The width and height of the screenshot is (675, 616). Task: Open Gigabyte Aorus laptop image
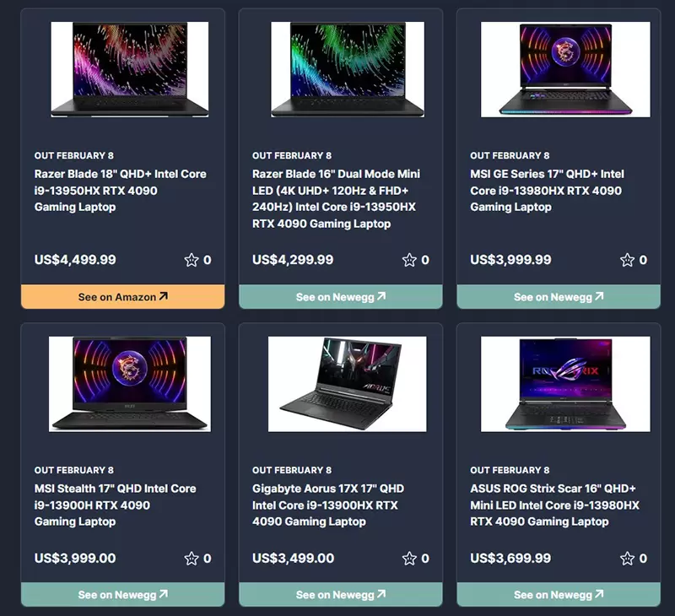point(348,384)
